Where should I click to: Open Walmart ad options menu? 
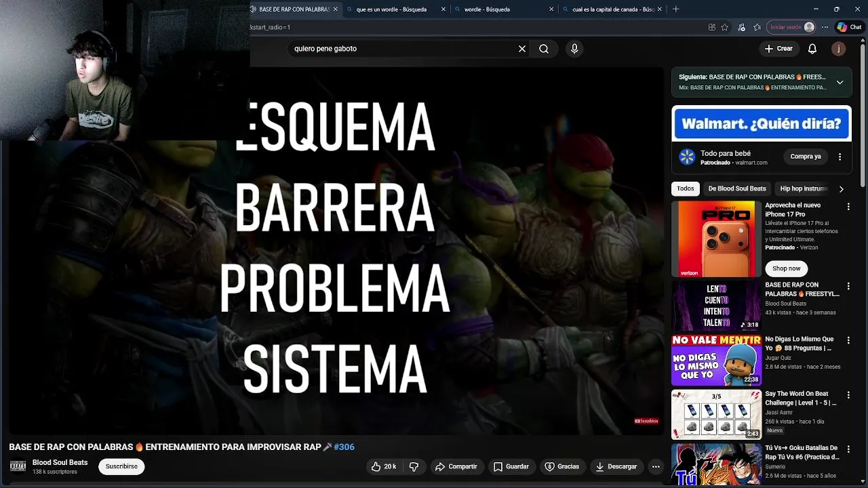(x=840, y=157)
